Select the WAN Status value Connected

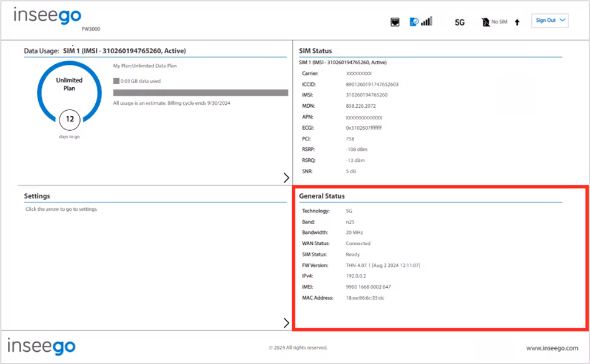[358, 243]
